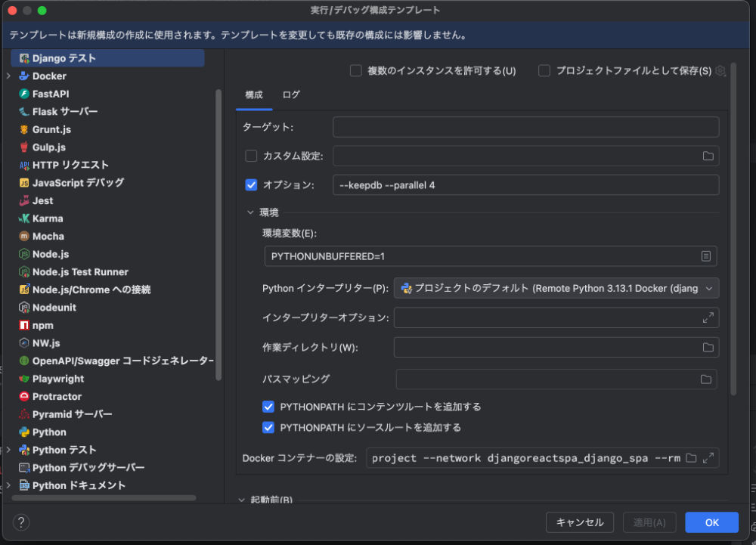Browse working directory with folder icon

[708, 348]
